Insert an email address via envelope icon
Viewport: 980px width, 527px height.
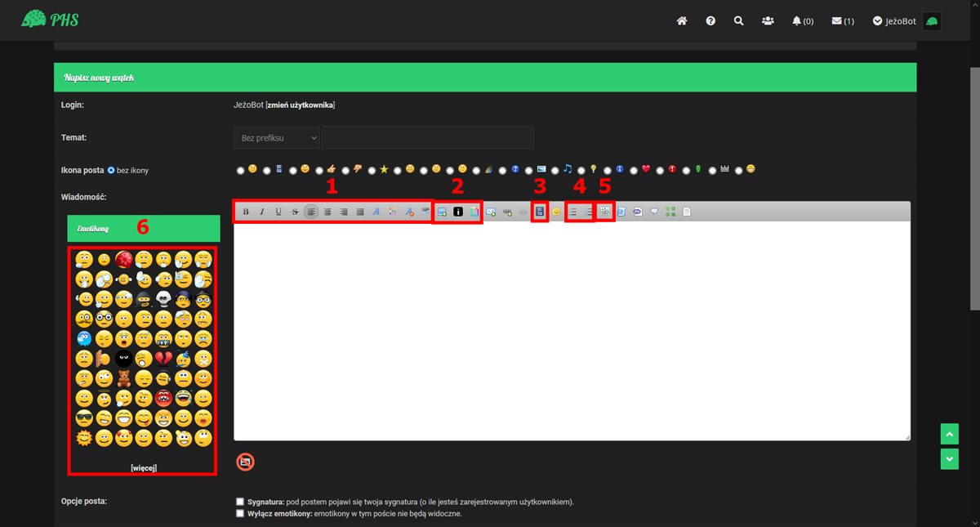point(491,212)
